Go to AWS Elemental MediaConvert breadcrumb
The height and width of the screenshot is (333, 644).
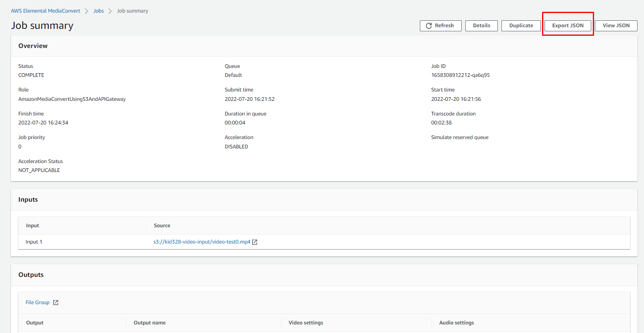click(x=45, y=11)
